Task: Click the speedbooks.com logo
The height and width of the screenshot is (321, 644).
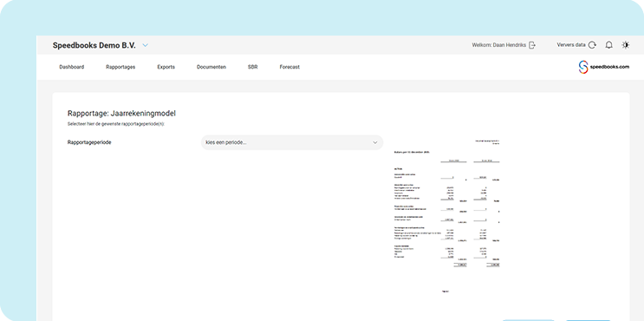Action: tap(604, 67)
